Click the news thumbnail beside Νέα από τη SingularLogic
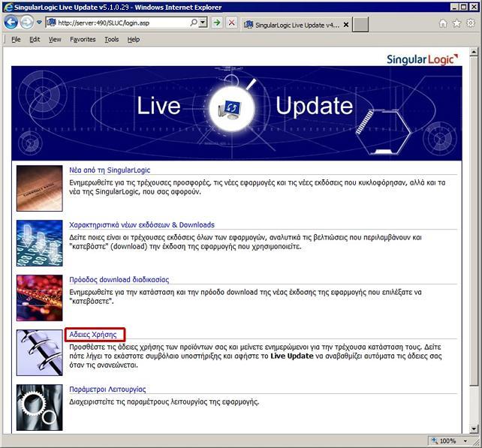The image size is (482, 448). [x=39, y=188]
